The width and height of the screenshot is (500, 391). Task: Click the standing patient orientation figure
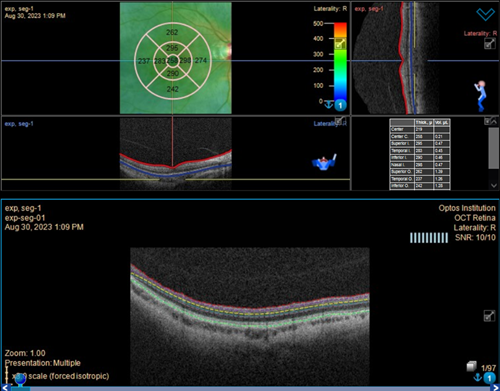point(480,96)
